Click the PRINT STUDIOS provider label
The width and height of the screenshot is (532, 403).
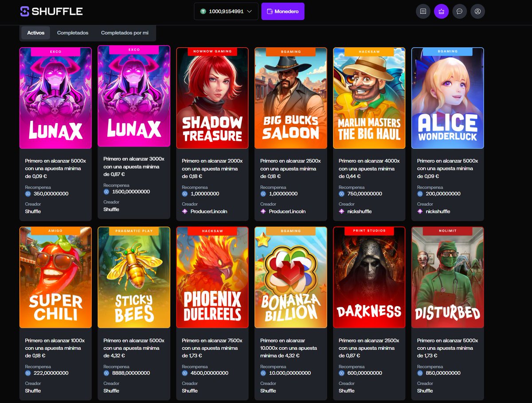[x=369, y=231]
